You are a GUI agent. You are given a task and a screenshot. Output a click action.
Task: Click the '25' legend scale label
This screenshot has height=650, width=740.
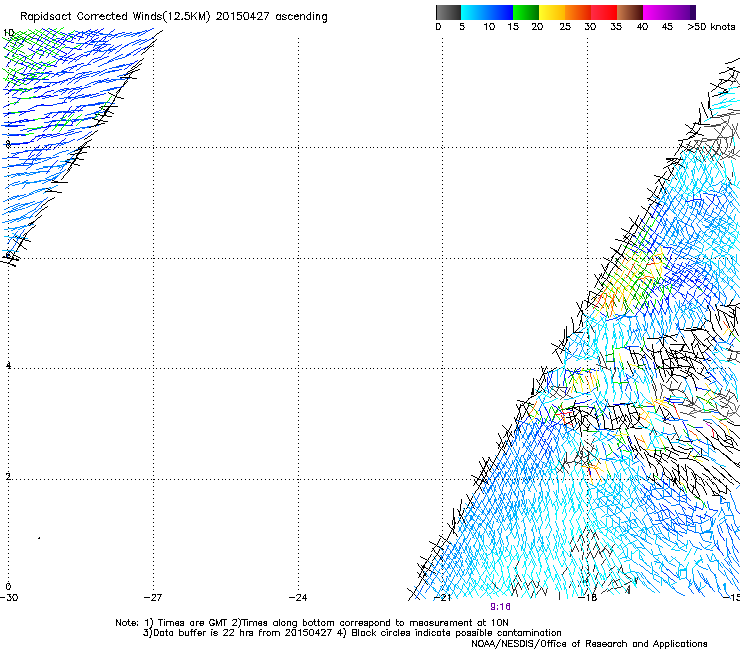[x=565, y=27]
